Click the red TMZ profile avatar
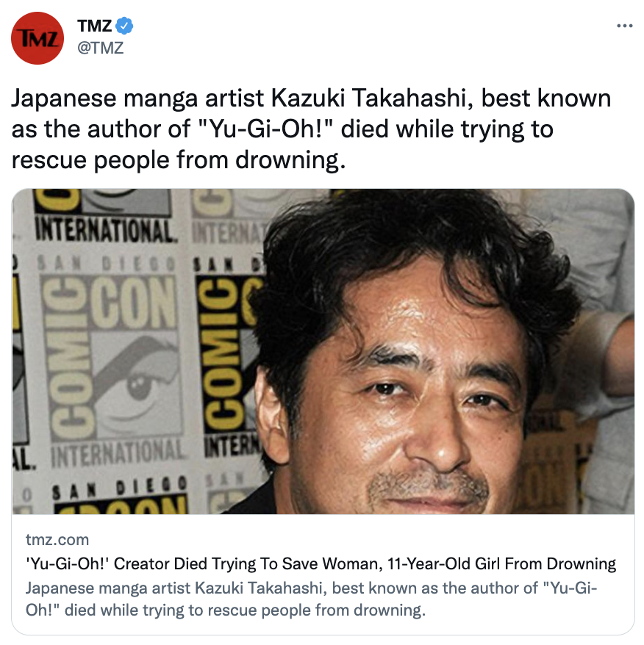 point(37,38)
